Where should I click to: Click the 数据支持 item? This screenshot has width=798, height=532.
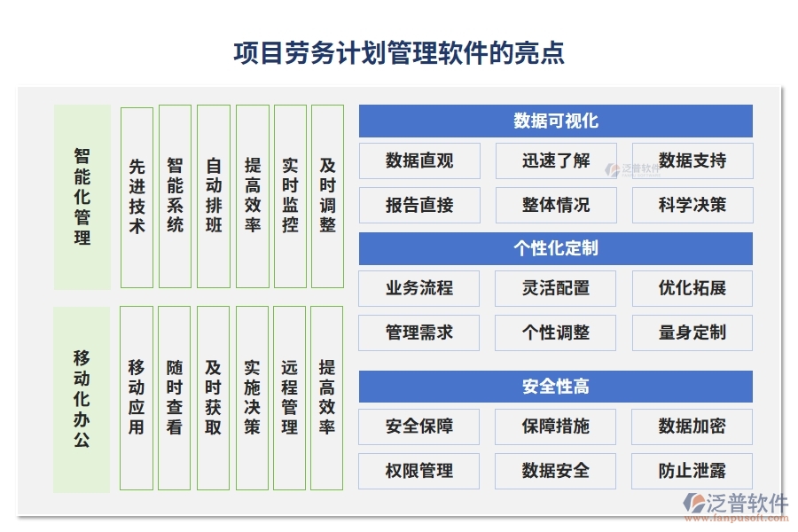click(x=692, y=160)
